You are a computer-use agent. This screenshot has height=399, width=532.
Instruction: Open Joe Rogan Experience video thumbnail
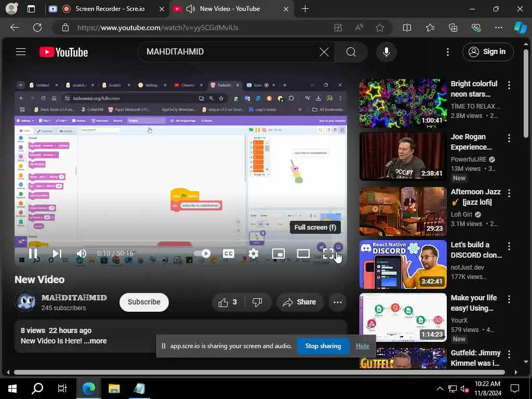click(403, 156)
